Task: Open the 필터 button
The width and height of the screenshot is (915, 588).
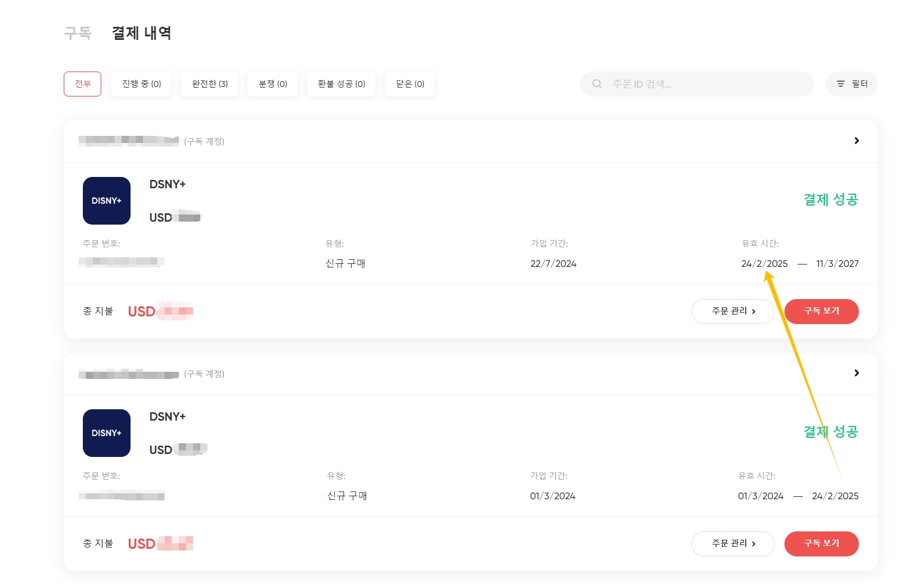Action: [852, 84]
